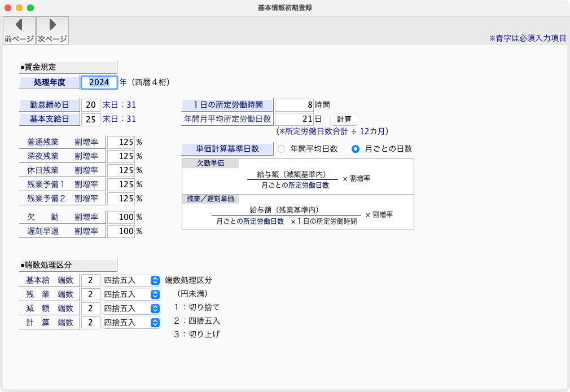Click 休日残業 割増率 percentage field
570x392 pixels.
click(x=121, y=170)
